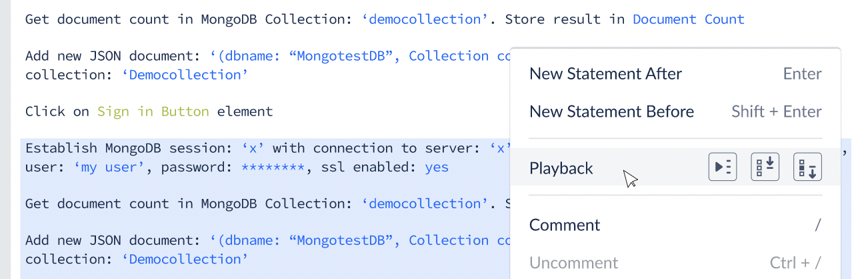This screenshot has width=868, height=279.
Task: Select the Comment menu option
Action: [675, 225]
